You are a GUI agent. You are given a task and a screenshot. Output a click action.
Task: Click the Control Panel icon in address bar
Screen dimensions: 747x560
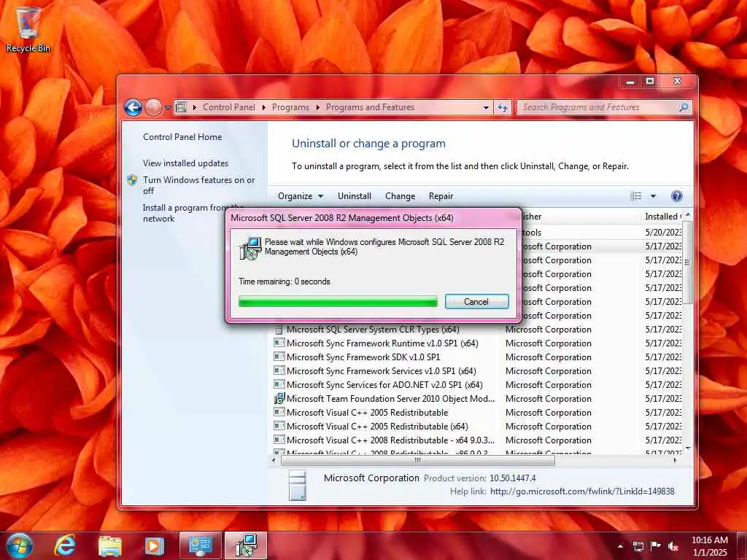tap(181, 107)
